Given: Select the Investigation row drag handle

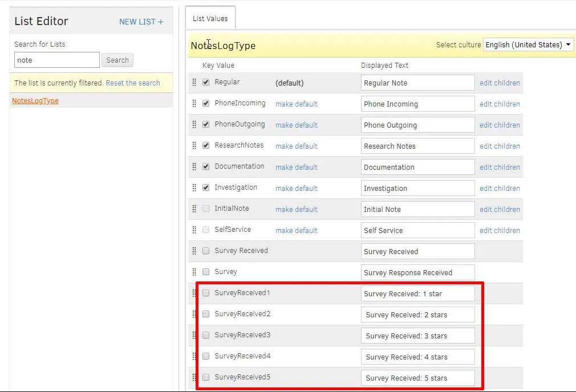Looking at the screenshot, I should click(x=194, y=188).
